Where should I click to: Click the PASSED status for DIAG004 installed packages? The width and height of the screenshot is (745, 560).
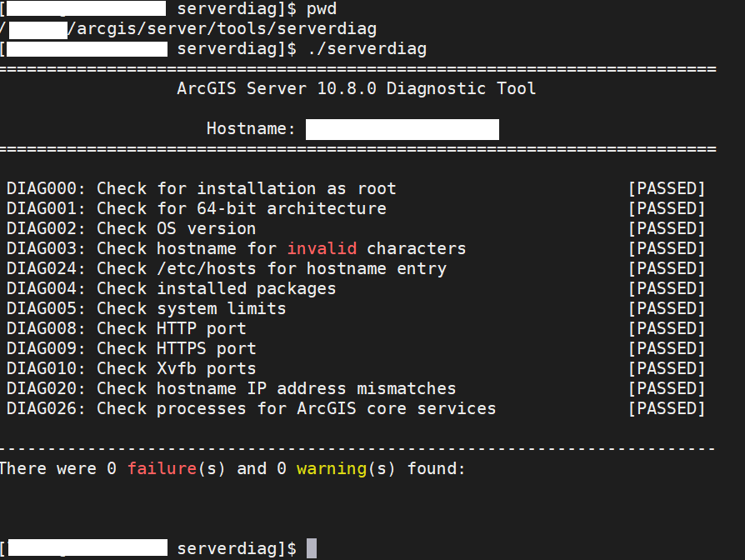(x=666, y=288)
